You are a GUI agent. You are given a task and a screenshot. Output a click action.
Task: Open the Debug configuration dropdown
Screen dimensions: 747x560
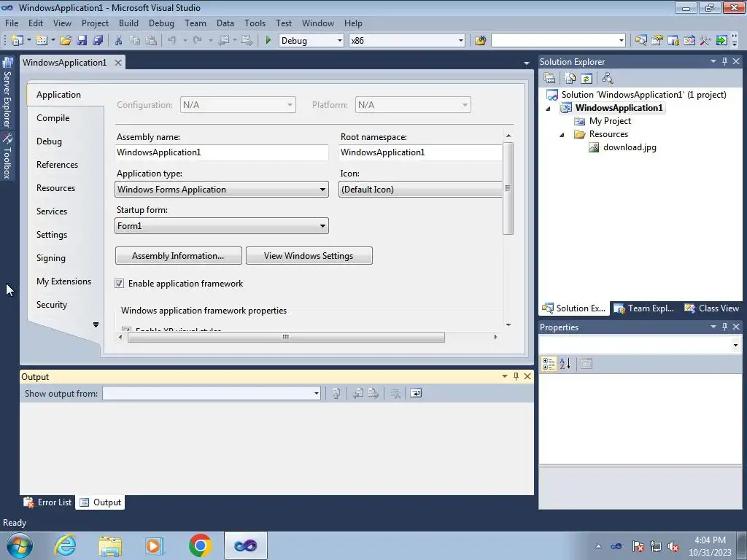(x=340, y=41)
